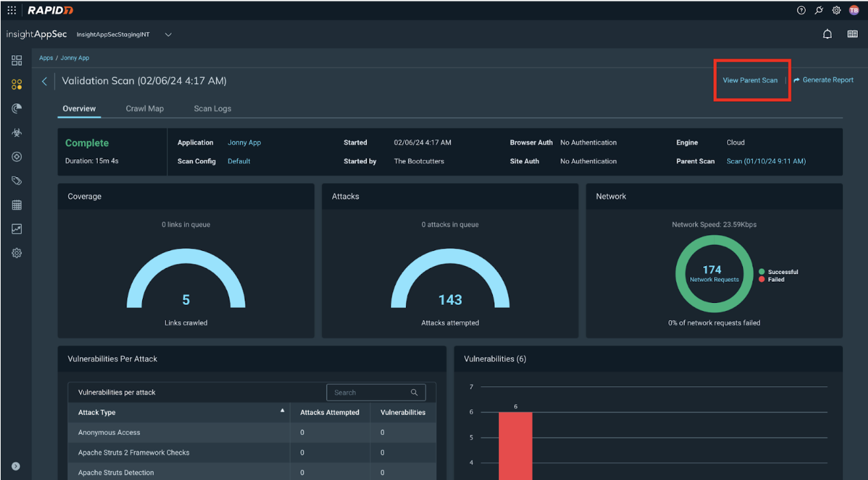
Task: Open the calendar schedule icon in sidebar
Action: [17, 205]
